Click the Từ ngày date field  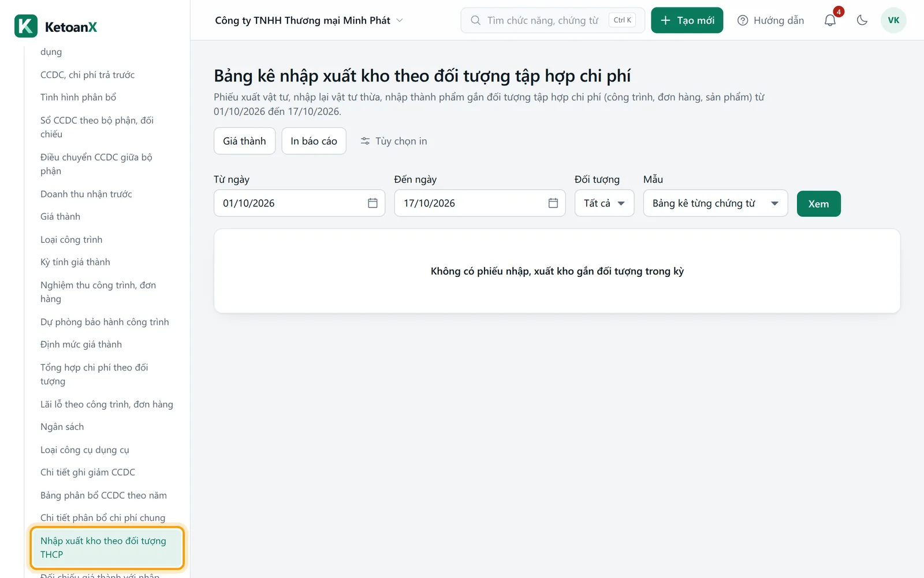299,203
